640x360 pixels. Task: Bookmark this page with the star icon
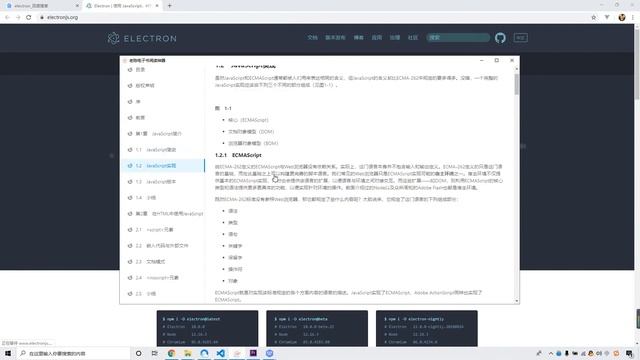click(593, 17)
